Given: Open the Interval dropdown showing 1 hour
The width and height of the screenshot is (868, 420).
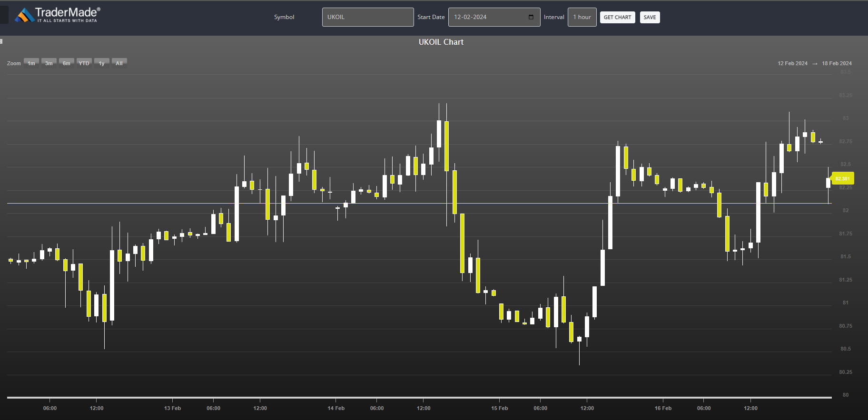Looking at the screenshot, I should (582, 17).
